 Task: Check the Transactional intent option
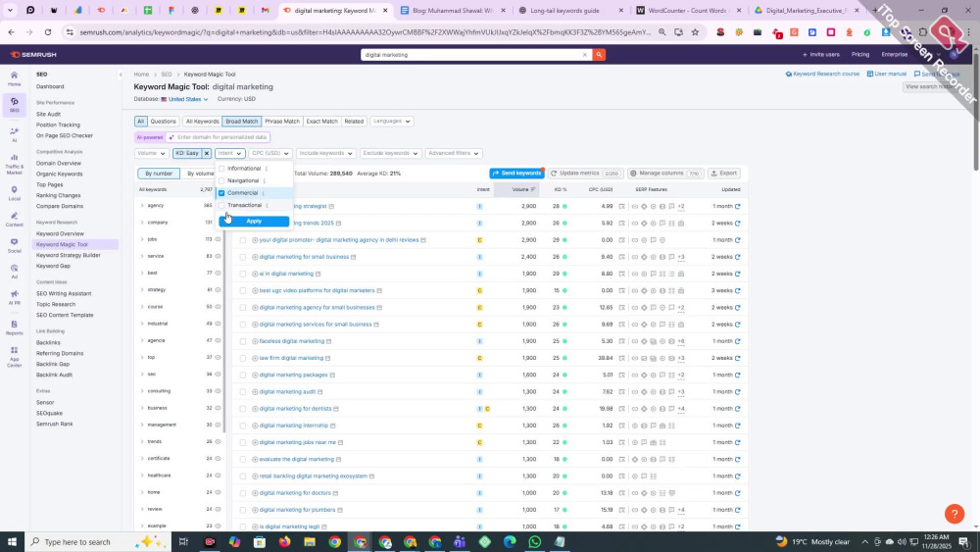[x=221, y=205]
